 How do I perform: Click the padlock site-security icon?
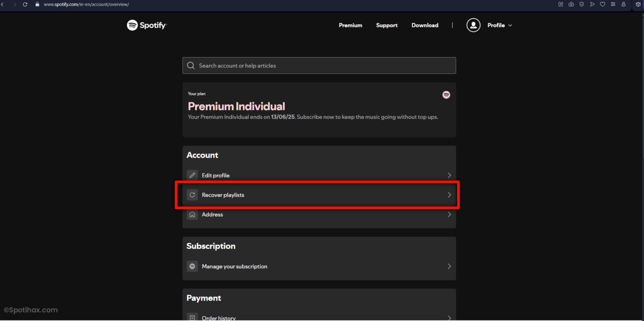tap(37, 4)
